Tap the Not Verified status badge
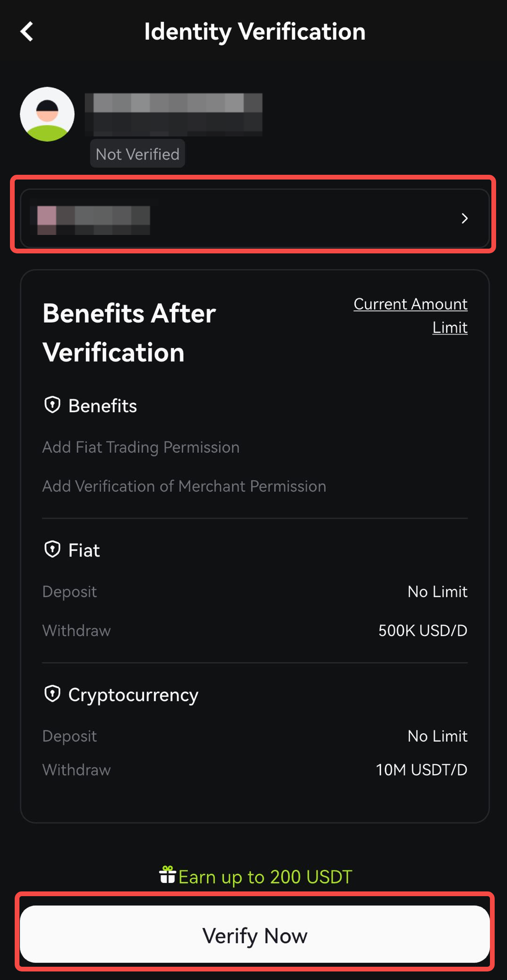 click(x=137, y=154)
